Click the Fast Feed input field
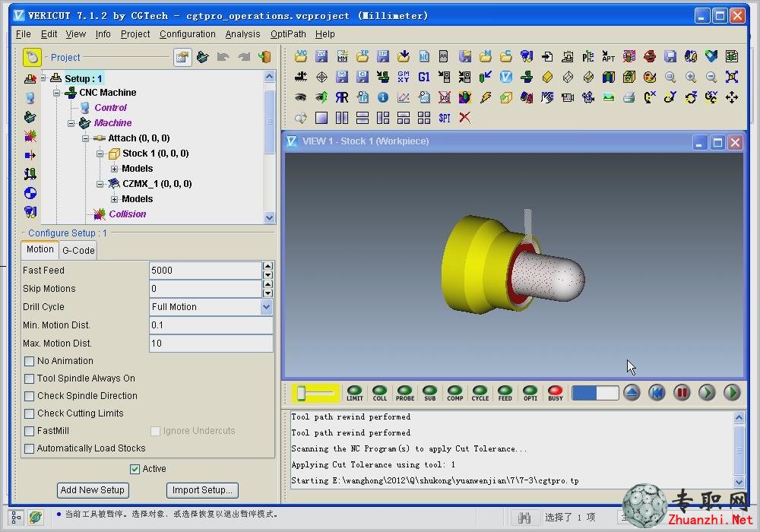Image resolution: width=760 pixels, height=532 pixels. click(206, 271)
